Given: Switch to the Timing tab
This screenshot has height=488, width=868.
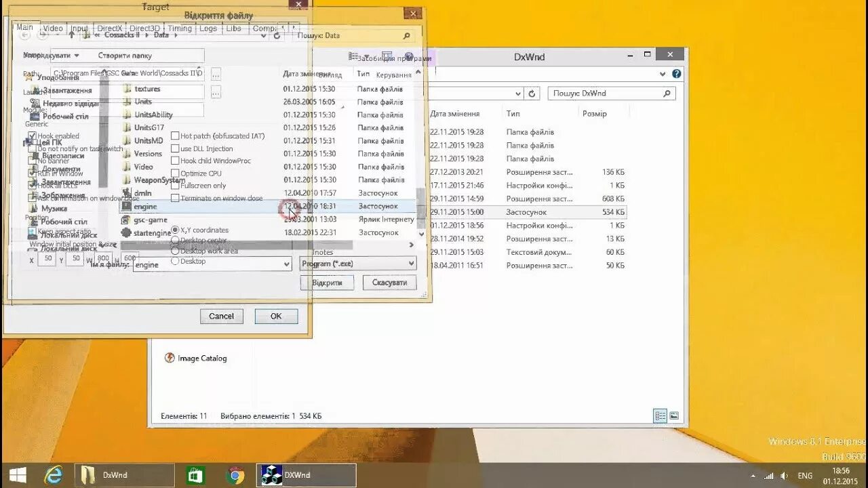Looking at the screenshot, I should [180, 28].
